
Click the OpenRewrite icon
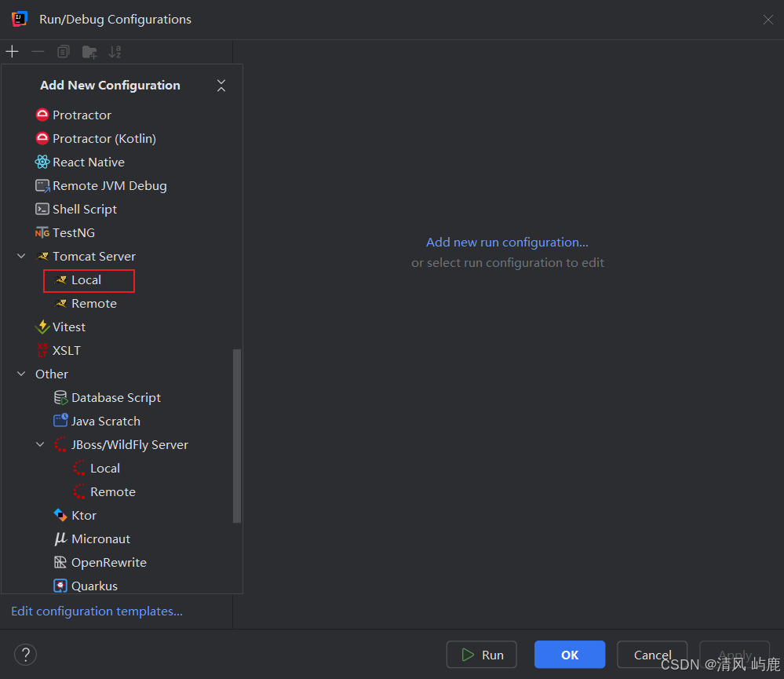click(60, 563)
